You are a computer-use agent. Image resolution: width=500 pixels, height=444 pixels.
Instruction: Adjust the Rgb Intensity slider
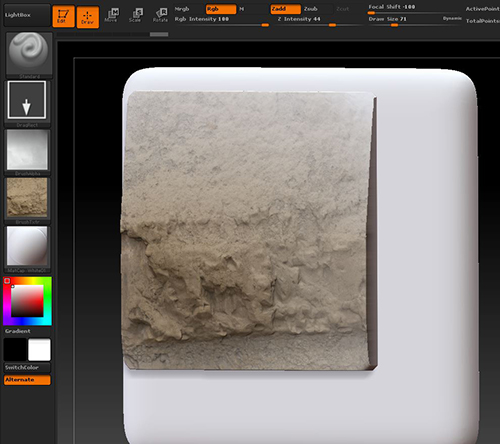tap(221, 21)
